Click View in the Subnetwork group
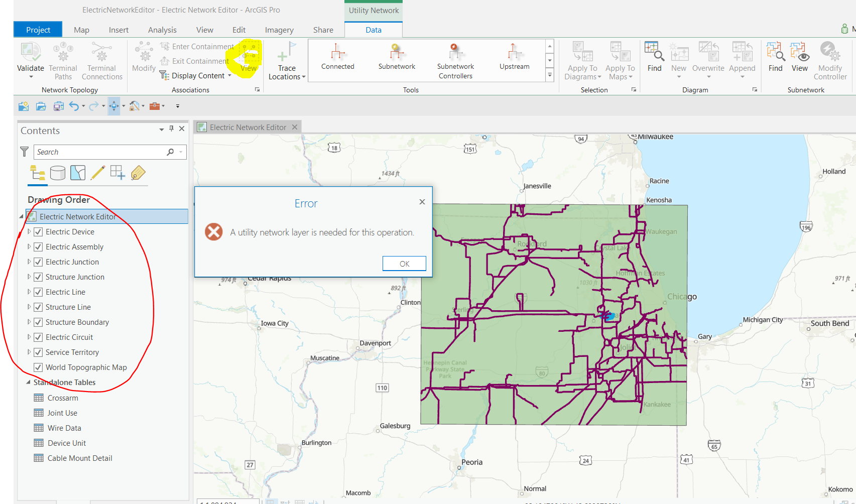 coord(800,57)
